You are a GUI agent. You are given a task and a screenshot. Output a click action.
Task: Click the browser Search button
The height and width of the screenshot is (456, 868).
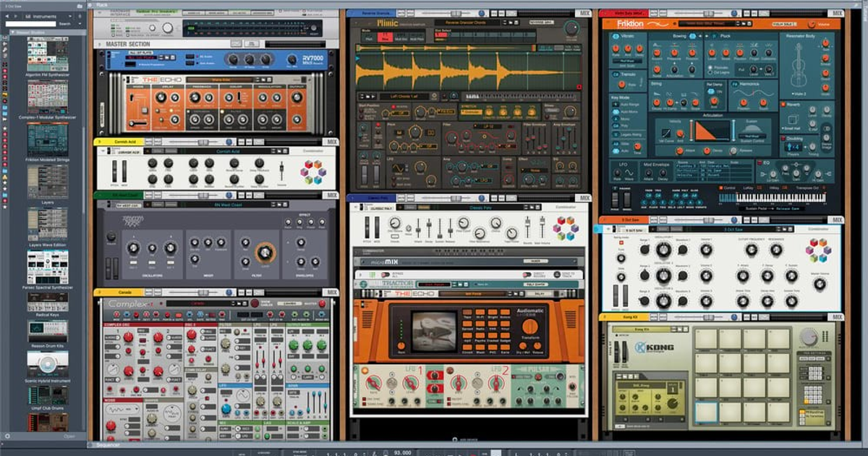coord(65,24)
